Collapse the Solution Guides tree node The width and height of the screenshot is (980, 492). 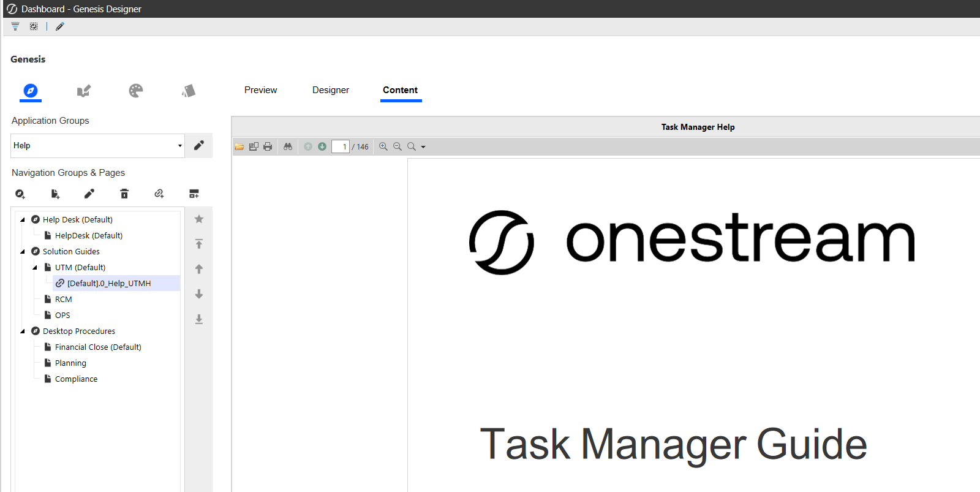click(x=23, y=252)
